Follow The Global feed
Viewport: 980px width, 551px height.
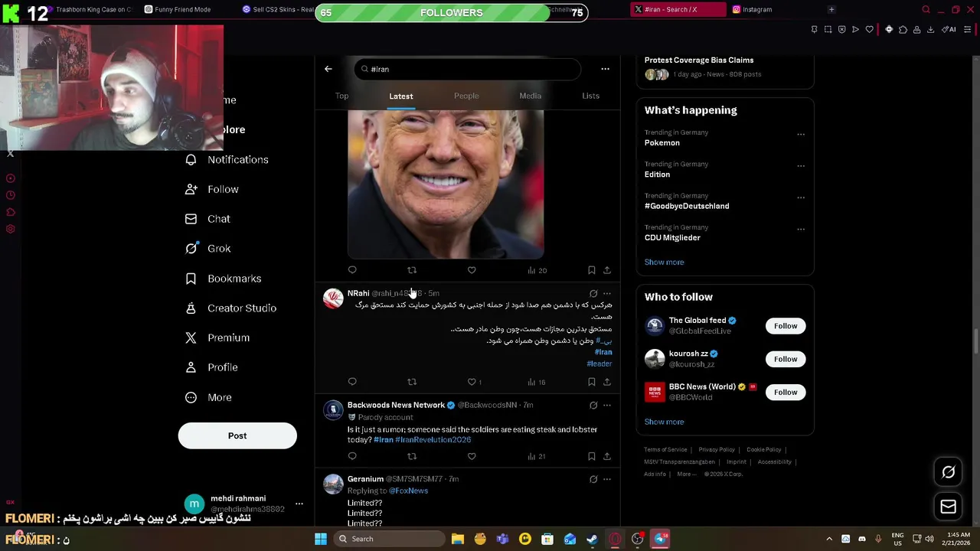[x=785, y=326]
